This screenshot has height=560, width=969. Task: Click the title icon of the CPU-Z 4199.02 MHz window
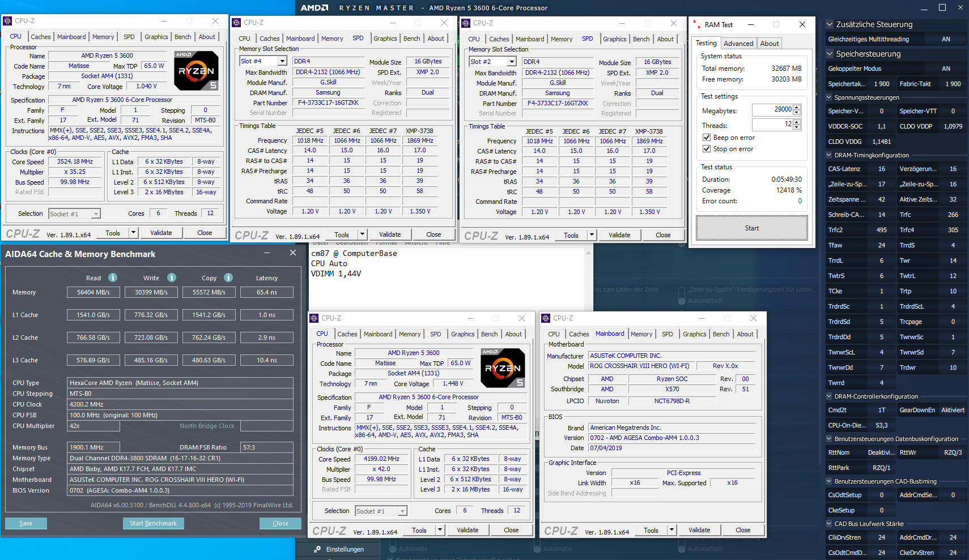[314, 318]
